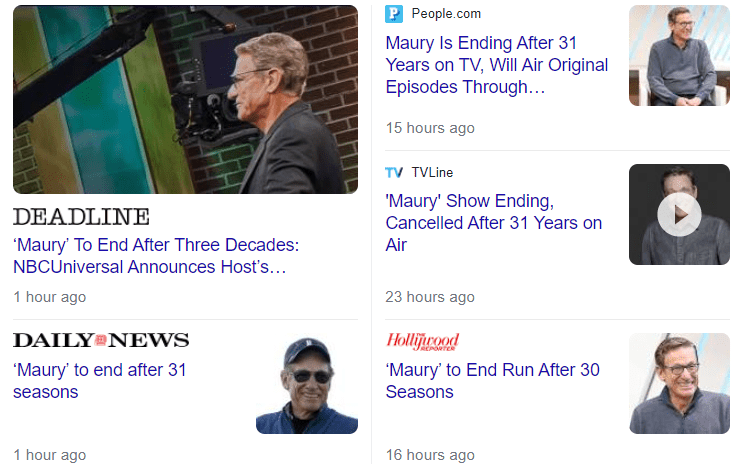Click the TVLine TV logo icon
Screen dimensions: 753x471
point(395,173)
